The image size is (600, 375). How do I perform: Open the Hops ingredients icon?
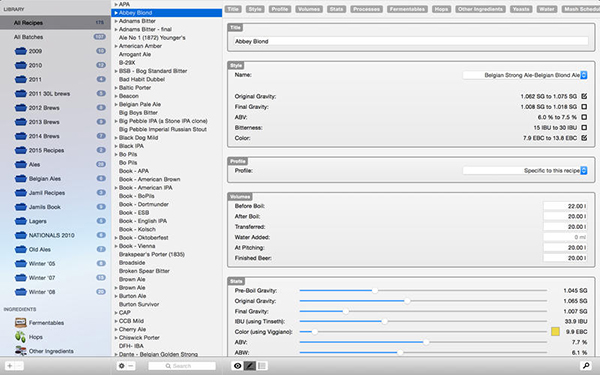point(20,337)
